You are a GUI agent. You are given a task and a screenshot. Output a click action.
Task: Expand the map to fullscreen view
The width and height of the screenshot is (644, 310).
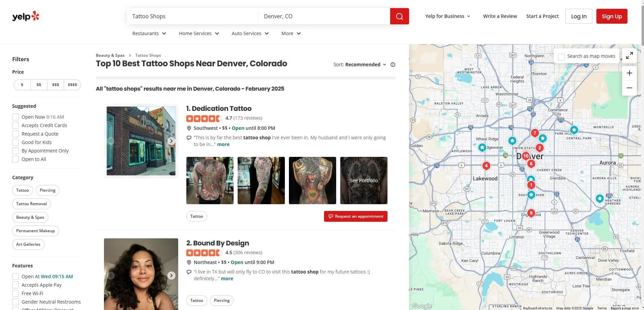coord(629,55)
